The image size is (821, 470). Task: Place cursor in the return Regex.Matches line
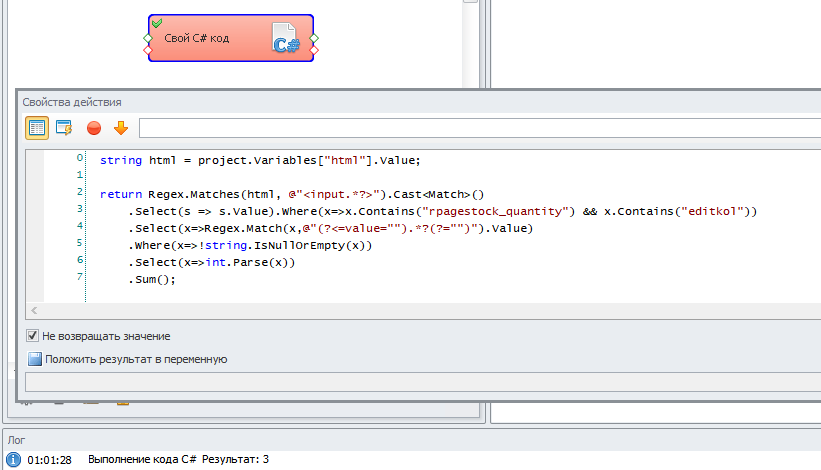click(x=292, y=194)
